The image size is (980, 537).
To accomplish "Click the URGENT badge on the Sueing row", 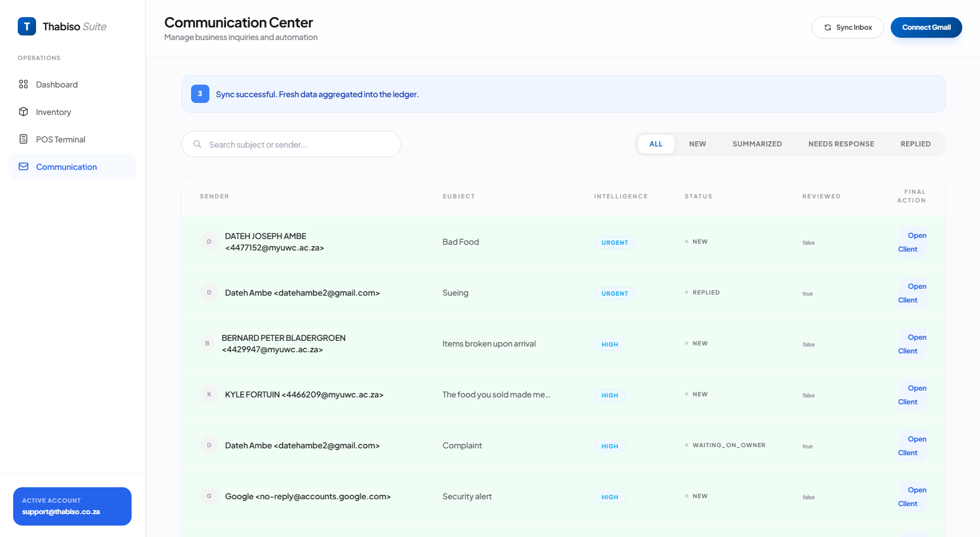I will pyautogui.click(x=614, y=293).
